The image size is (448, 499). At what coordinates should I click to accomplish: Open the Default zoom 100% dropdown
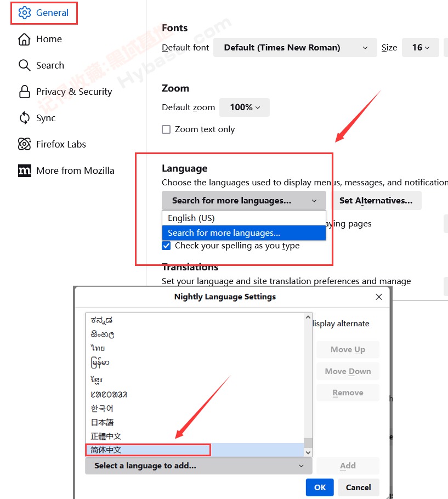(245, 107)
